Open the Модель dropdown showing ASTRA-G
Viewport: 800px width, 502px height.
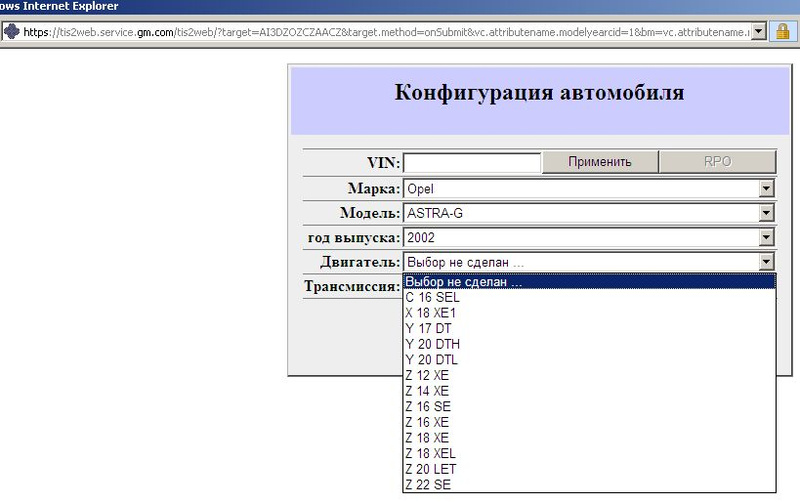pos(589,213)
